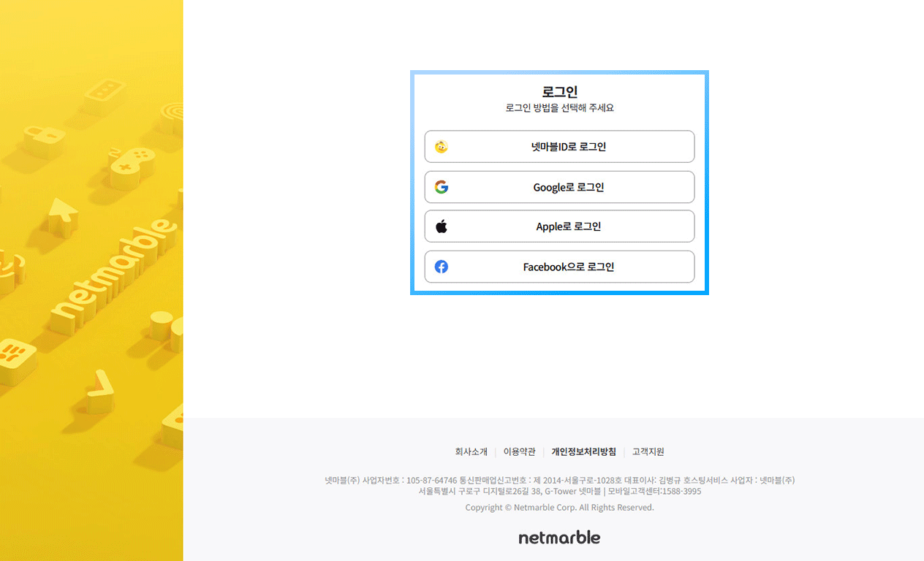The height and width of the screenshot is (561, 924).
Task: Click the 3D padlock block in banner
Action: (42, 139)
